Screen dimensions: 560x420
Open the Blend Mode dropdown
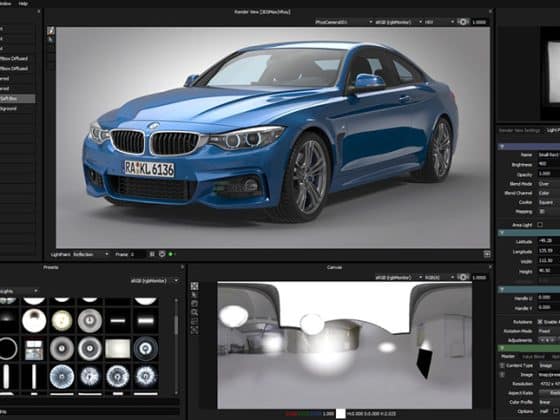(x=549, y=184)
